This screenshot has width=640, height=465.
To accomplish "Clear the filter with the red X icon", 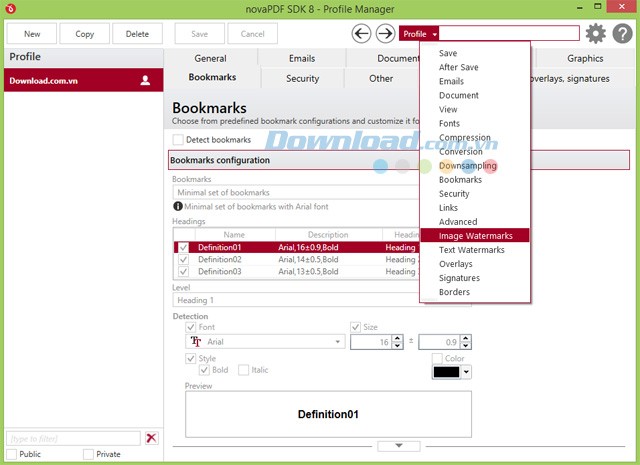I will click(151, 438).
